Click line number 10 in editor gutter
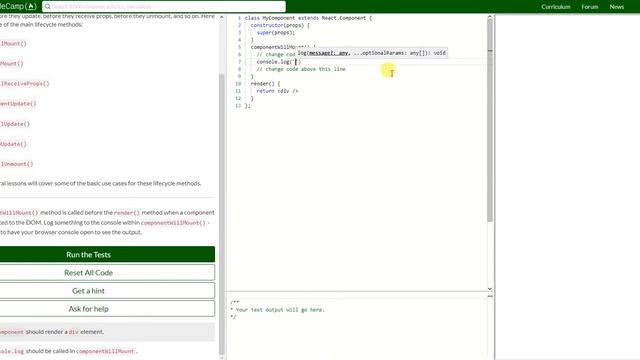The image size is (640, 360). tap(238, 84)
